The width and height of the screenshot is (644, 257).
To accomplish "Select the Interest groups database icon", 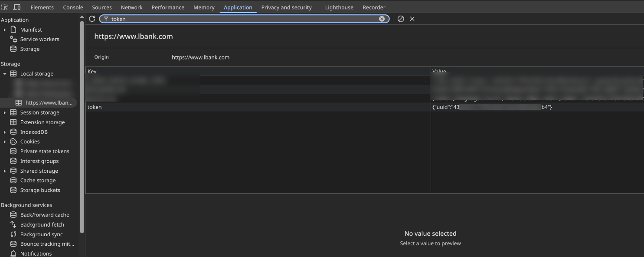I will pyautogui.click(x=13, y=161).
